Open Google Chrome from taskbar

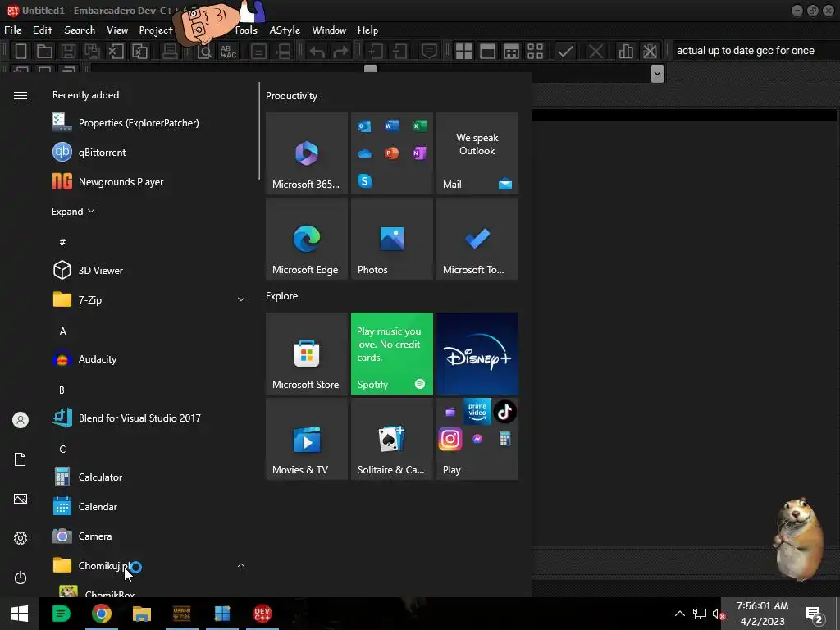coord(101,614)
